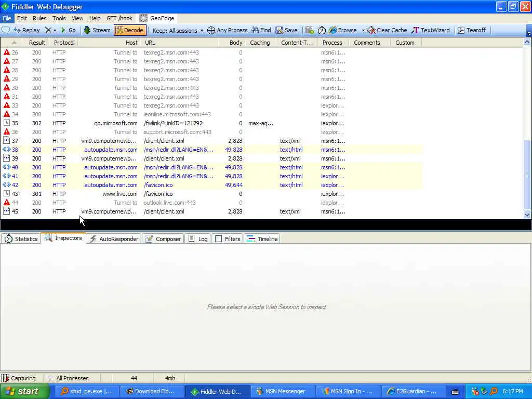Click the Replay toolbar button
Screen dimensions: 532x399
pos(27,30)
